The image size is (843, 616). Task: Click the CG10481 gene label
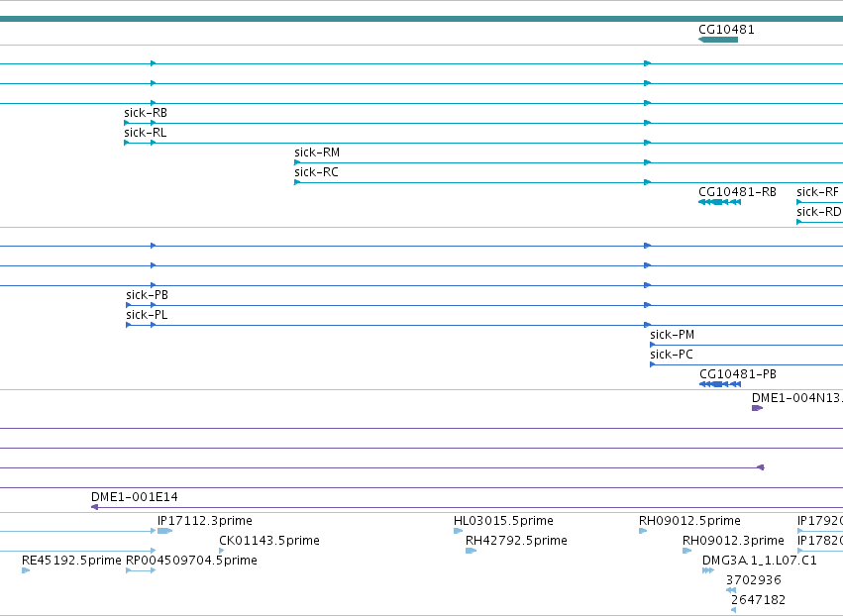click(726, 30)
